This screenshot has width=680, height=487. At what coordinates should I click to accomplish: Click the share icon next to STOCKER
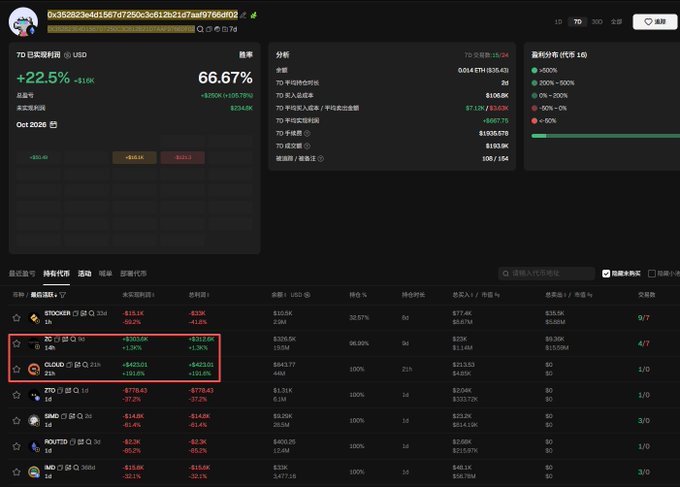[x=84, y=313]
